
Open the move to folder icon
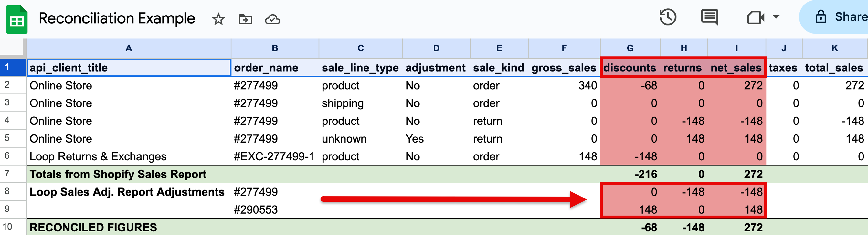click(245, 19)
